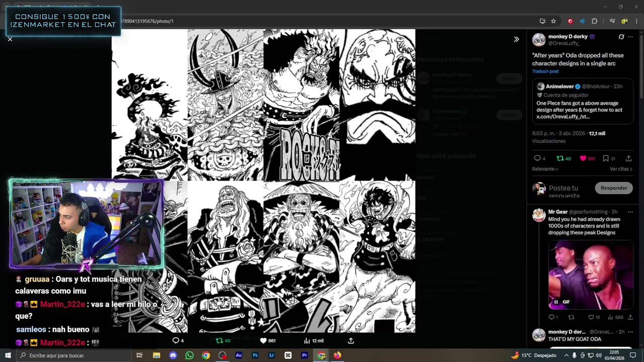Open OBS Studio from the taskbar

point(222,355)
